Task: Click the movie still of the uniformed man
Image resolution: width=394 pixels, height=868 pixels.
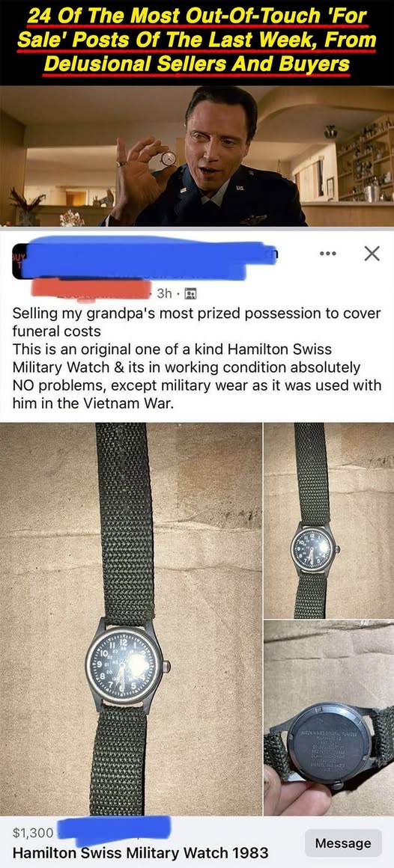Action: tap(197, 156)
